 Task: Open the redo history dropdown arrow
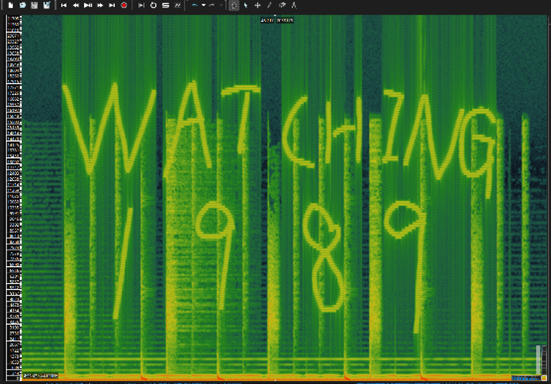(x=221, y=5)
